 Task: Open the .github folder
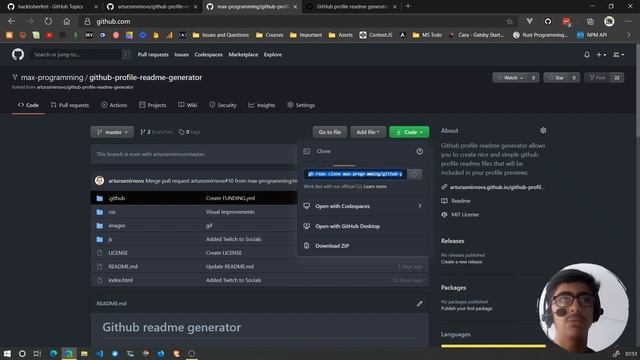[117, 198]
